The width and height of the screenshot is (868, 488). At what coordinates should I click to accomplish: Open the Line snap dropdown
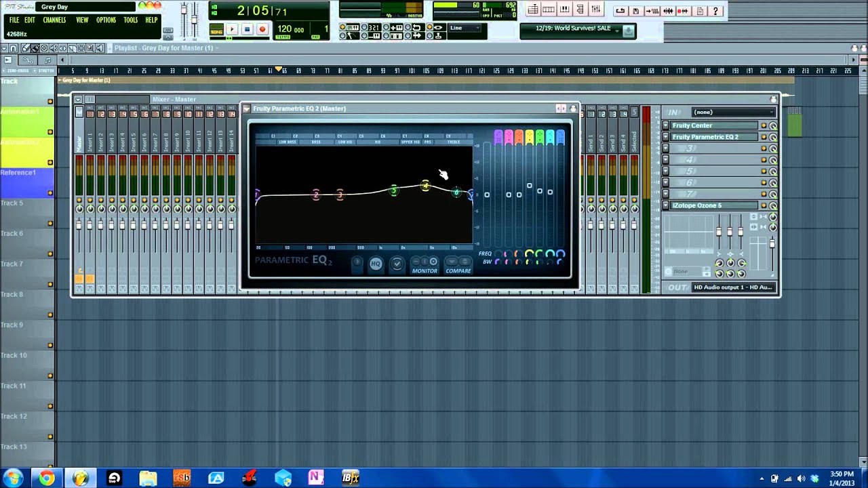[x=466, y=28]
